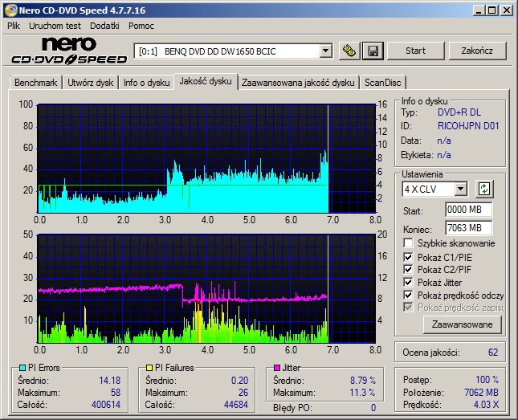Switch to the Info o dysku tab

coord(147,83)
